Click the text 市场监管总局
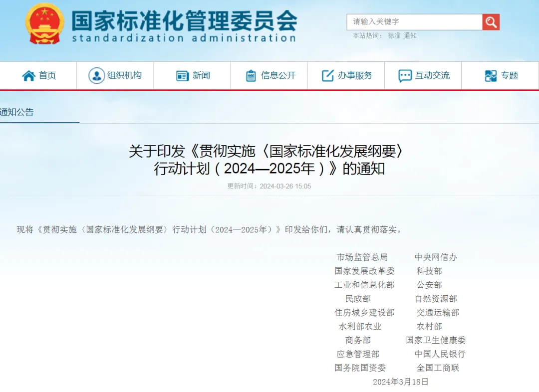 [x=362, y=257]
